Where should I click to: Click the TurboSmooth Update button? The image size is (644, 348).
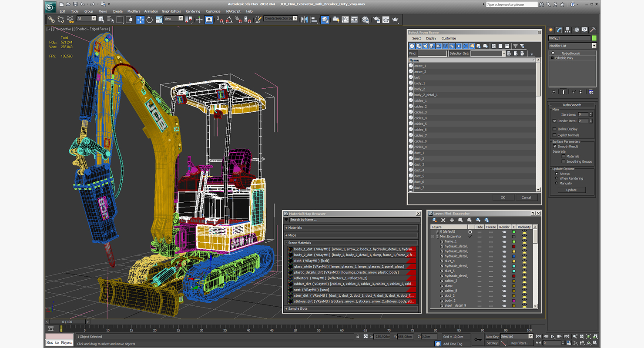click(x=571, y=190)
